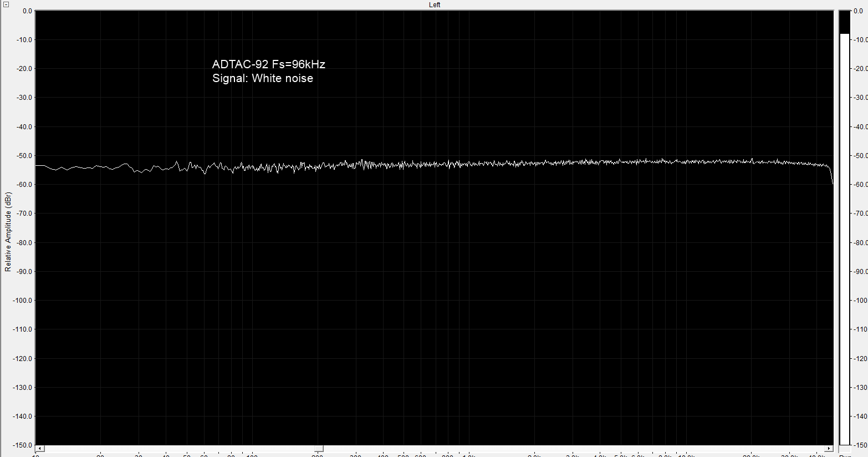Click the -20.0 label on left axis
The height and width of the screenshot is (457, 868).
click(x=25, y=69)
